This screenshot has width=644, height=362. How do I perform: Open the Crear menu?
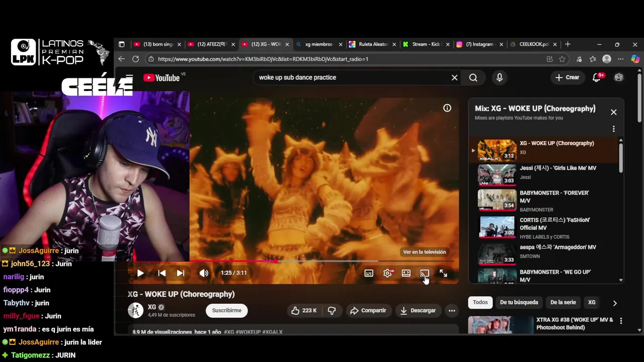click(567, 77)
